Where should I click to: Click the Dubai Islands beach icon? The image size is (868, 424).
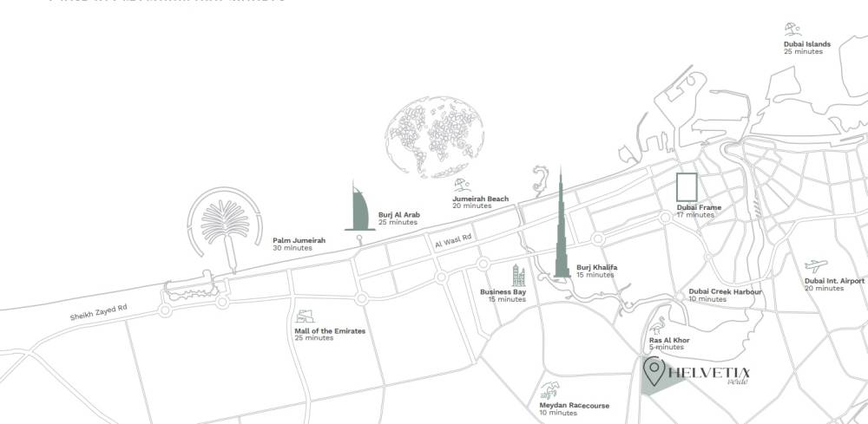[x=792, y=29]
